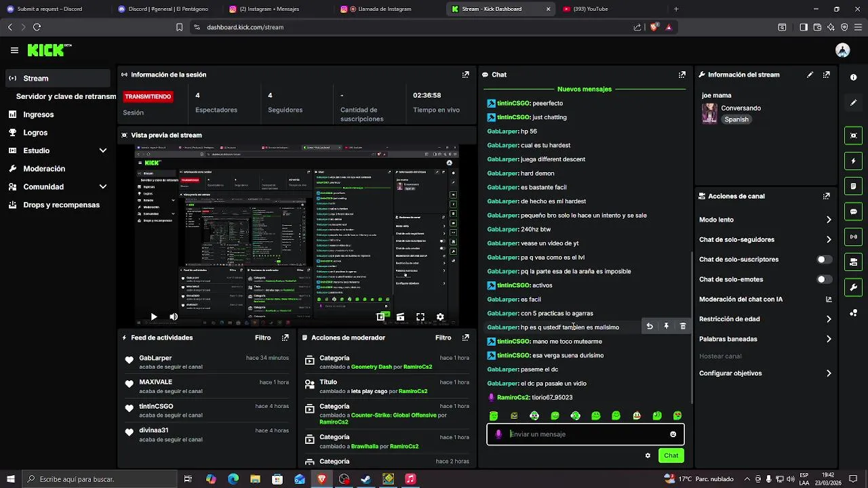Open Restricción de edad options
This screenshot has width=868, height=488.
[765, 319]
